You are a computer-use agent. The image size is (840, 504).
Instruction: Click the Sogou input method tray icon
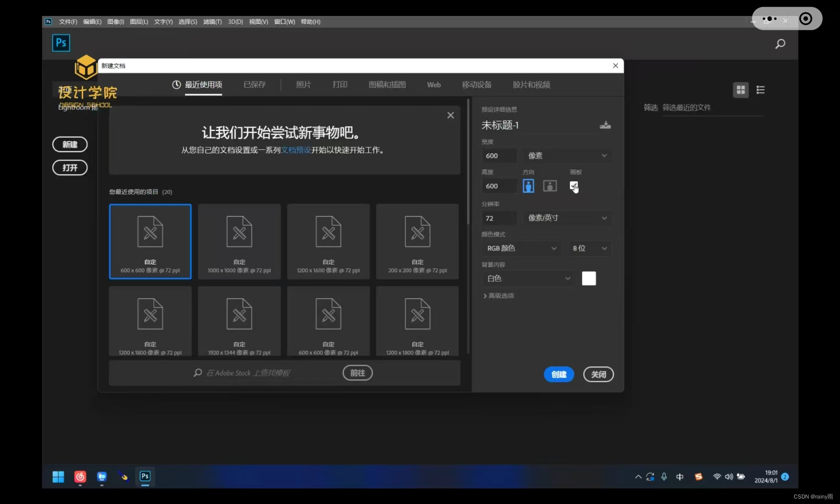point(698,477)
